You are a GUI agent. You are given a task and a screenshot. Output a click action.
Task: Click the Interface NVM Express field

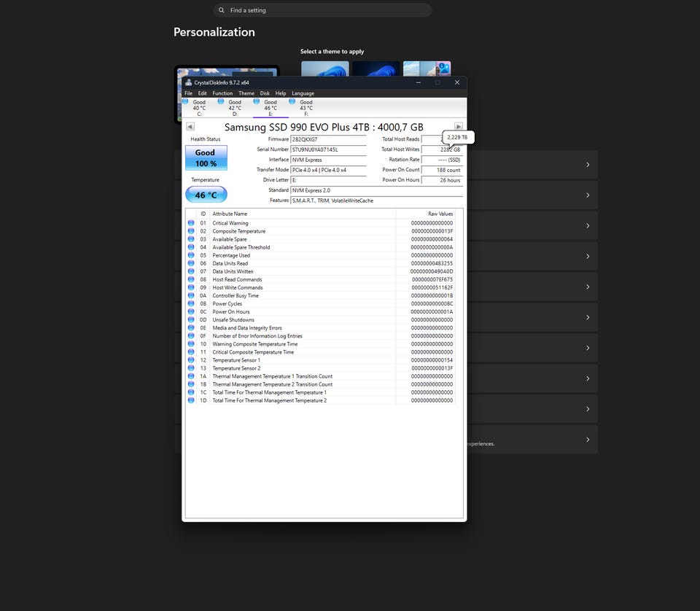(x=328, y=160)
